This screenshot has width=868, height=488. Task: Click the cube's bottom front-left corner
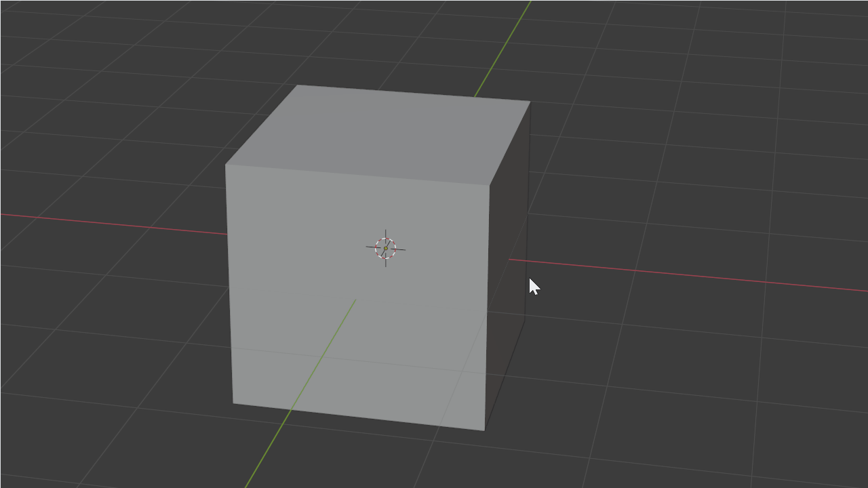tap(233, 403)
